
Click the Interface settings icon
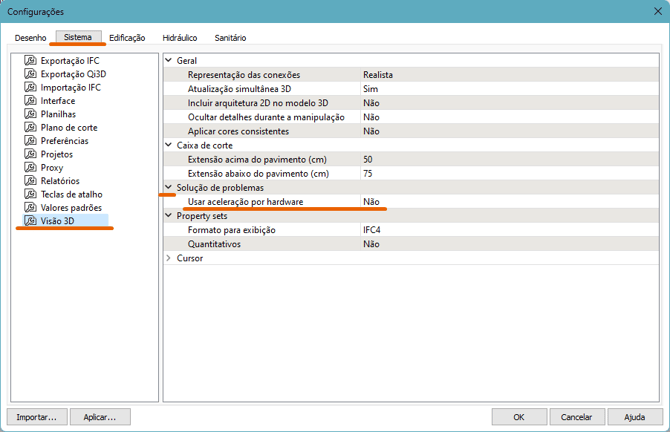point(30,101)
